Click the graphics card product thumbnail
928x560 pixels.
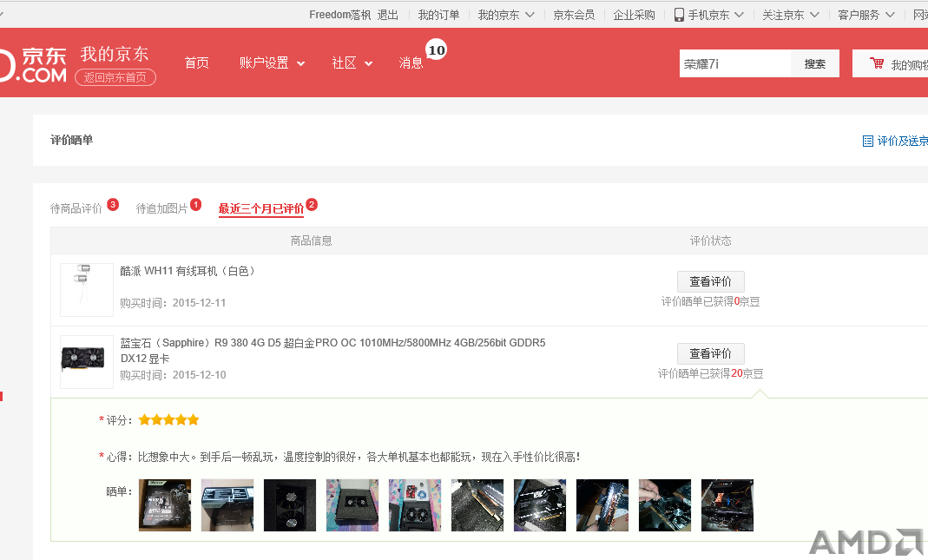coord(87,362)
